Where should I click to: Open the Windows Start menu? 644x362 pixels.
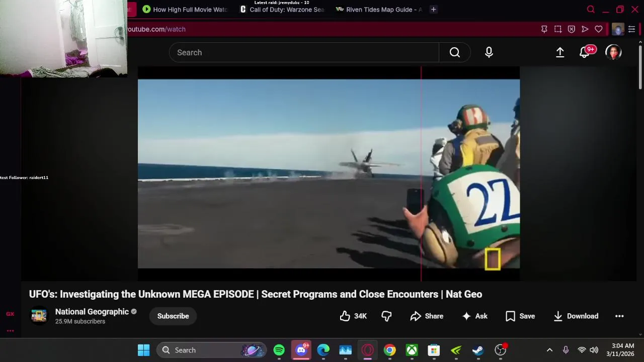pyautogui.click(x=143, y=350)
